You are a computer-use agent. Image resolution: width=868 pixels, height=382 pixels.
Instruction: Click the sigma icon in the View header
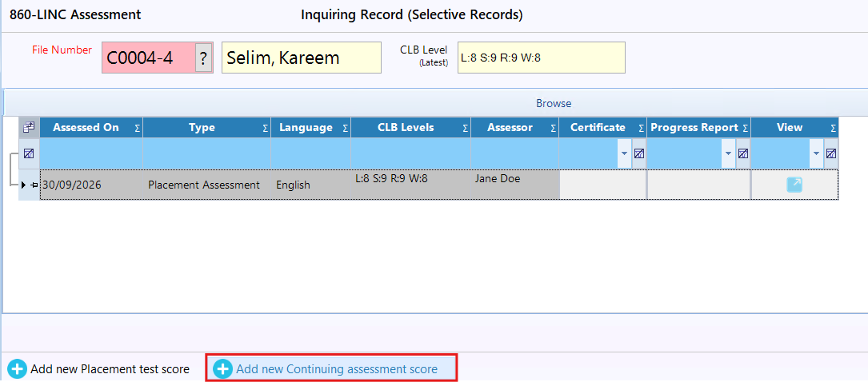[x=833, y=128]
